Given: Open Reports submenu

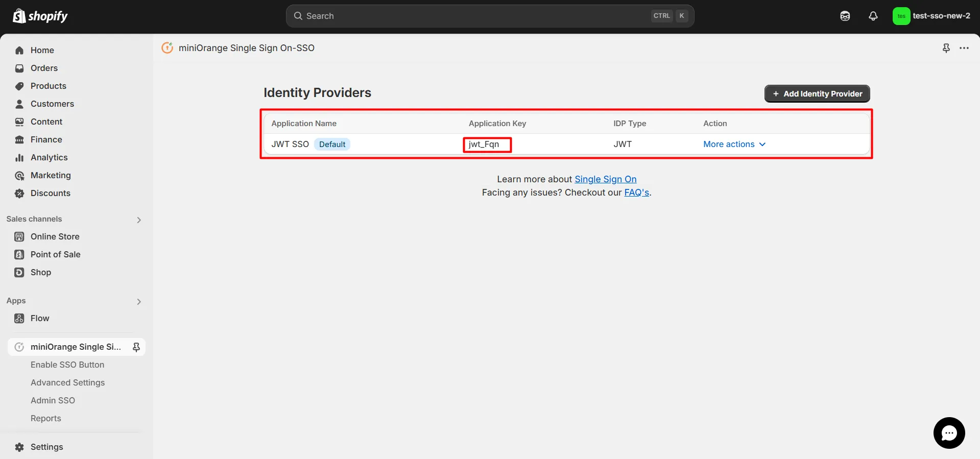Looking at the screenshot, I should point(45,418).
